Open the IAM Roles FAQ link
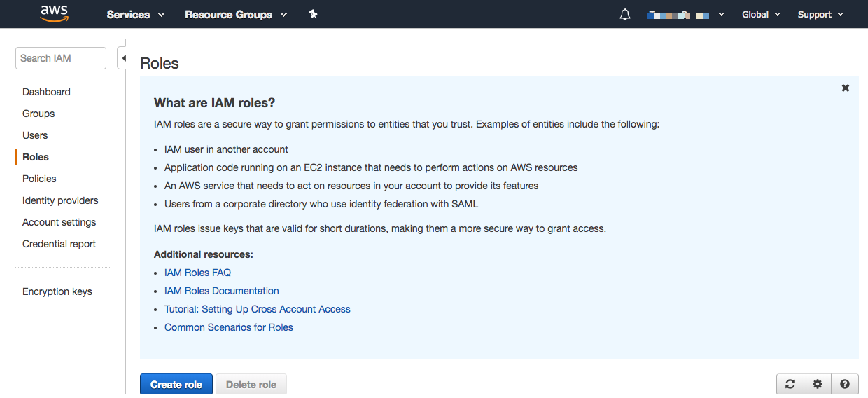868x398 pixels. click(x=197, y=273)
